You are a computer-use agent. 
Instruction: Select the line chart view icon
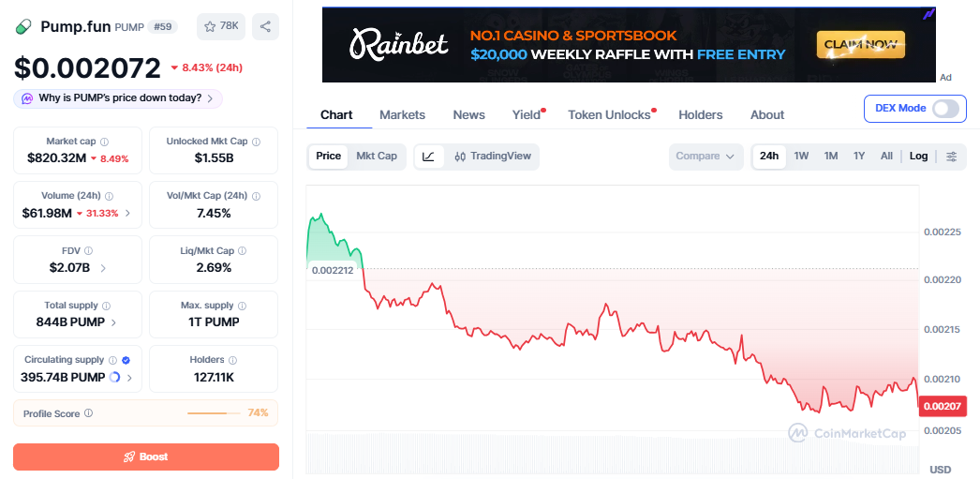[x=429, y=157]
